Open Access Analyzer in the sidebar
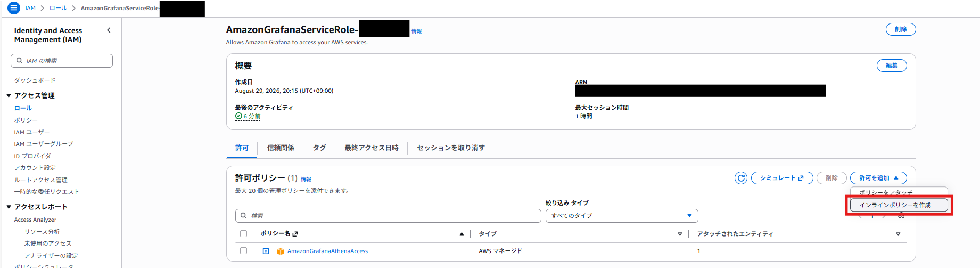 35,220
